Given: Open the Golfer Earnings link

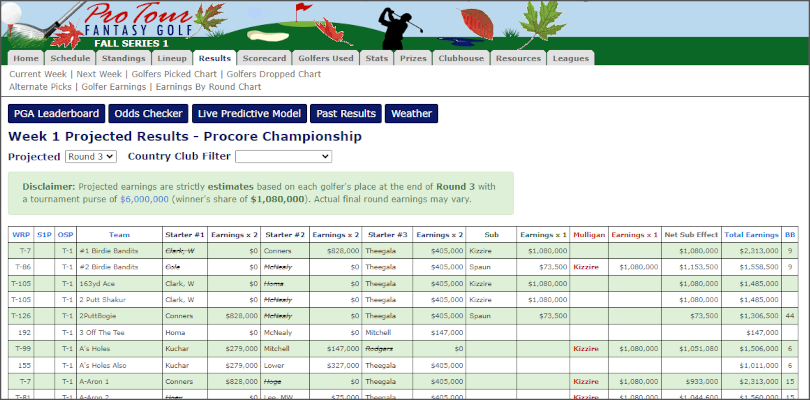Looking at the screenshot, I should click(114, 87).
